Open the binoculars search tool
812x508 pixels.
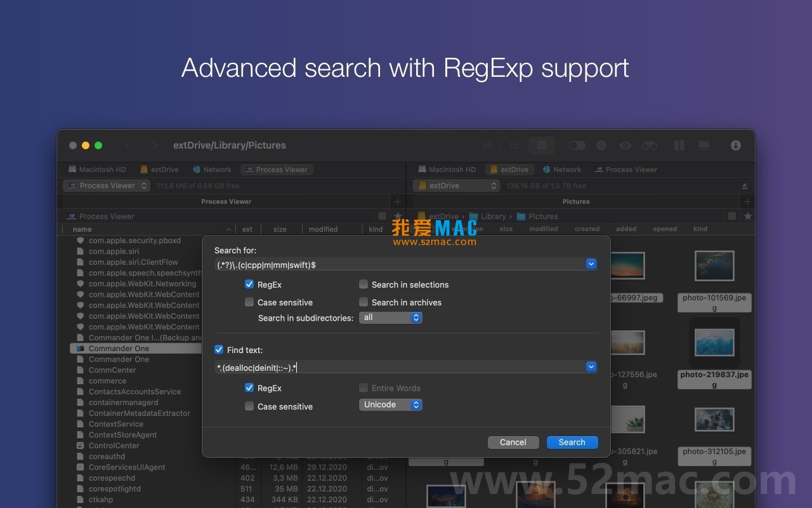[650, 145]
